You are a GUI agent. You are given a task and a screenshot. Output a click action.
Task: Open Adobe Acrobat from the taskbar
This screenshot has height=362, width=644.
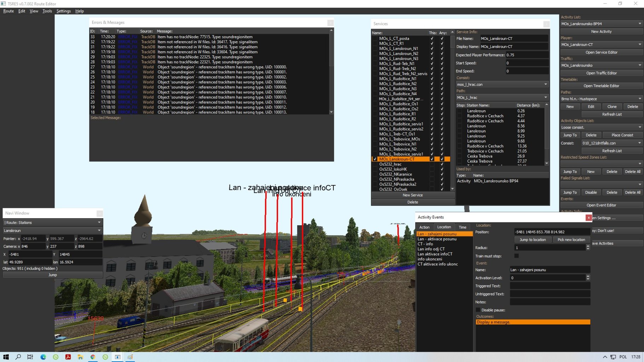coord(68,357)
